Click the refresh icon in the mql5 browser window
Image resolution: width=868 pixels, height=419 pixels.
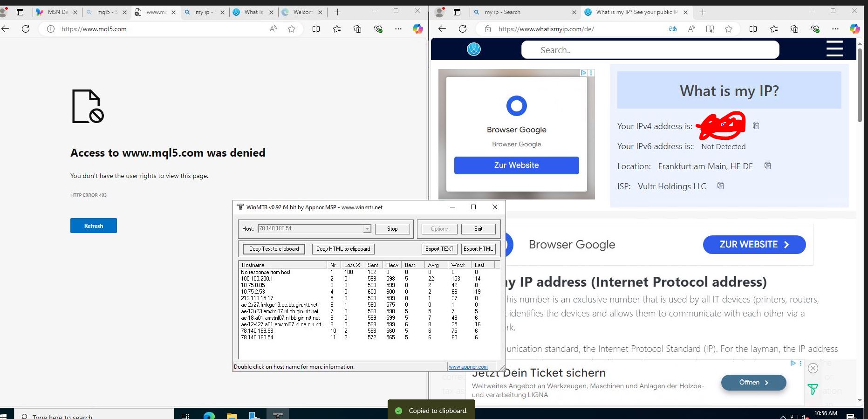26,29
